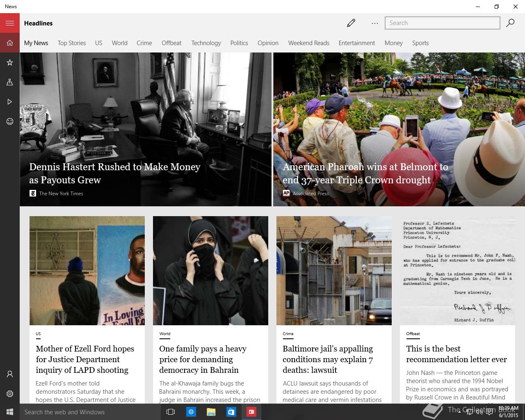Viewport: 525px width, 420px height.
Task: Open account profile icon in sidebar
Action: coord(10,374)
